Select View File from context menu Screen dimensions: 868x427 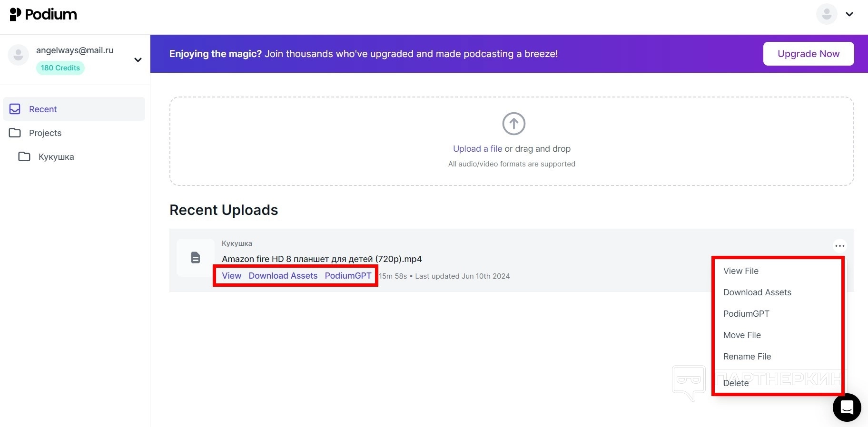point(741,271)
